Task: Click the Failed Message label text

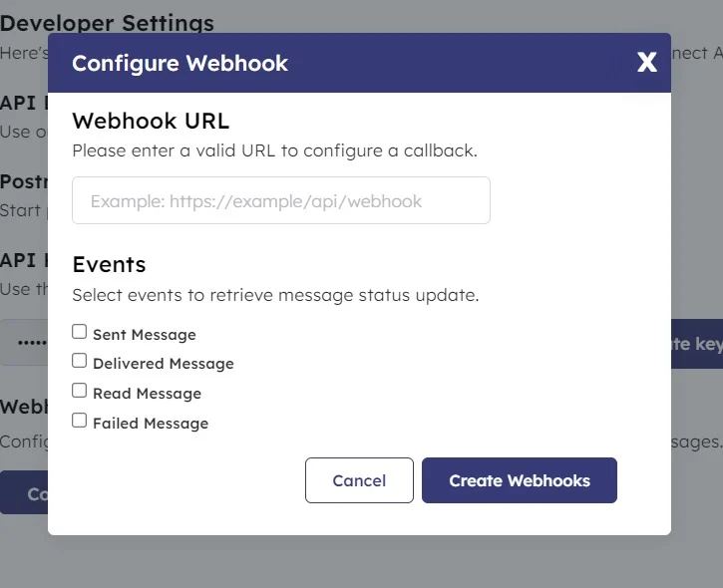Action: point(151,424)
